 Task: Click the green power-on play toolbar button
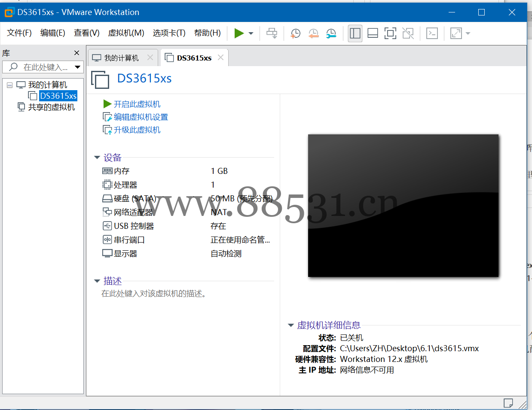point(239,33)
